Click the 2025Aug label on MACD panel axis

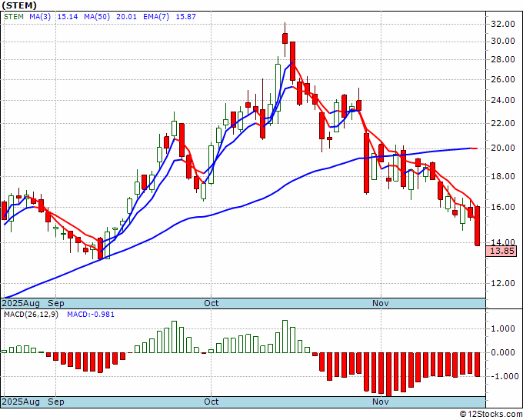coord(21,402)
